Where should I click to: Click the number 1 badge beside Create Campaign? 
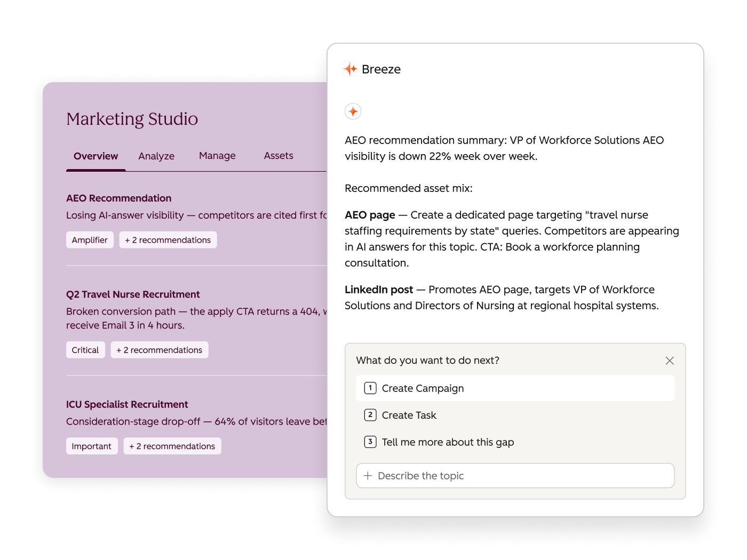click(370, 388)
